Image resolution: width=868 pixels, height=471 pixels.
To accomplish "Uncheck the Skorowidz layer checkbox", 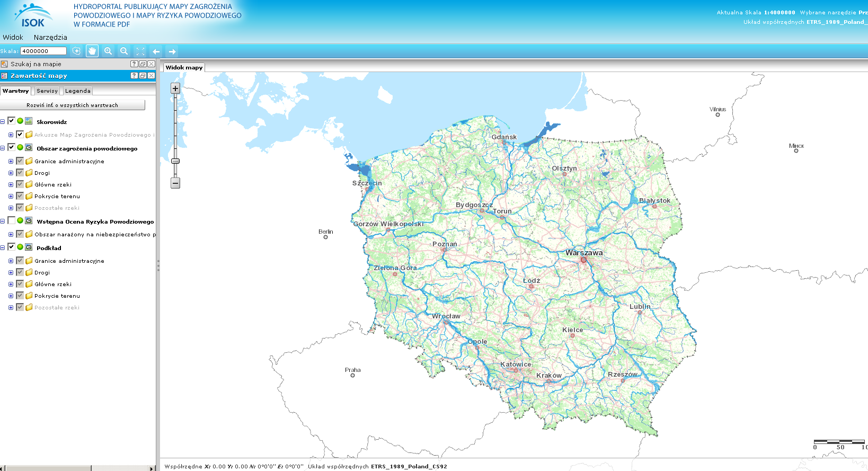I will [11, 121].
